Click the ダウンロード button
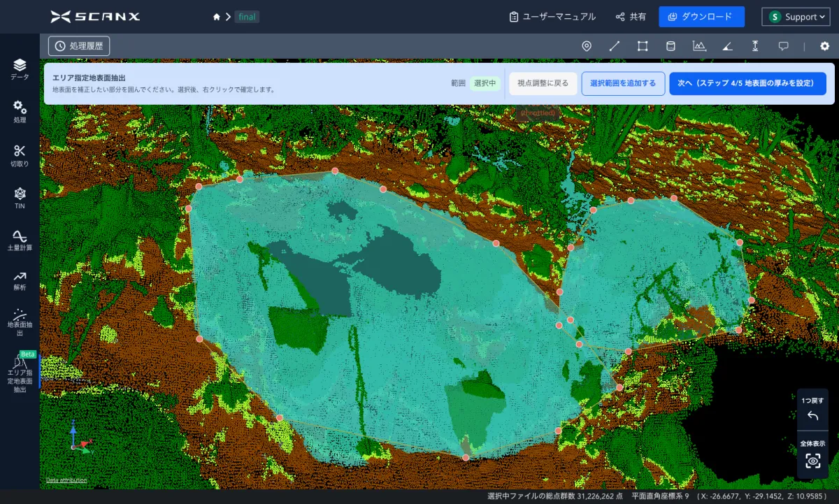The image size is (839, 504). click(x=701, y=17)
